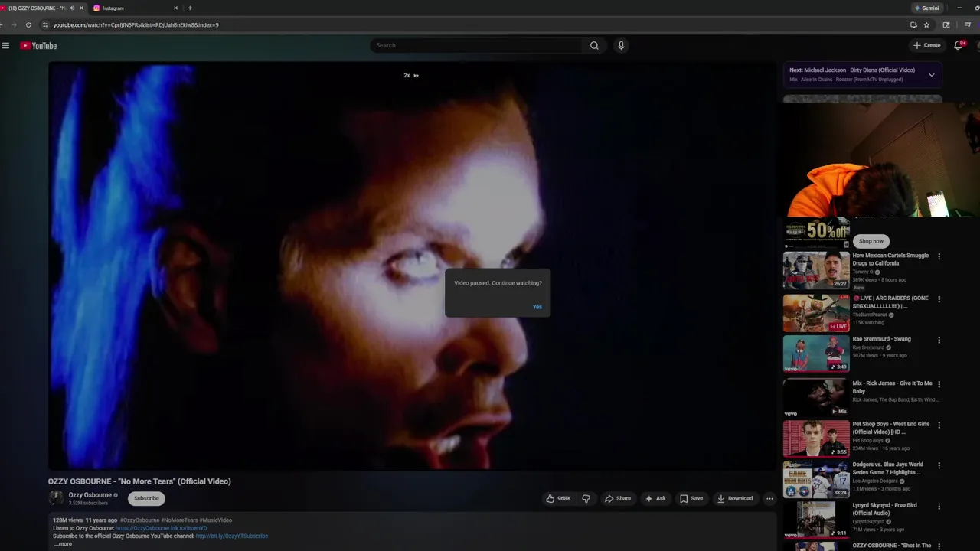
Task: Open Google Lens search icon in toolbar
Action: (946, 24)
